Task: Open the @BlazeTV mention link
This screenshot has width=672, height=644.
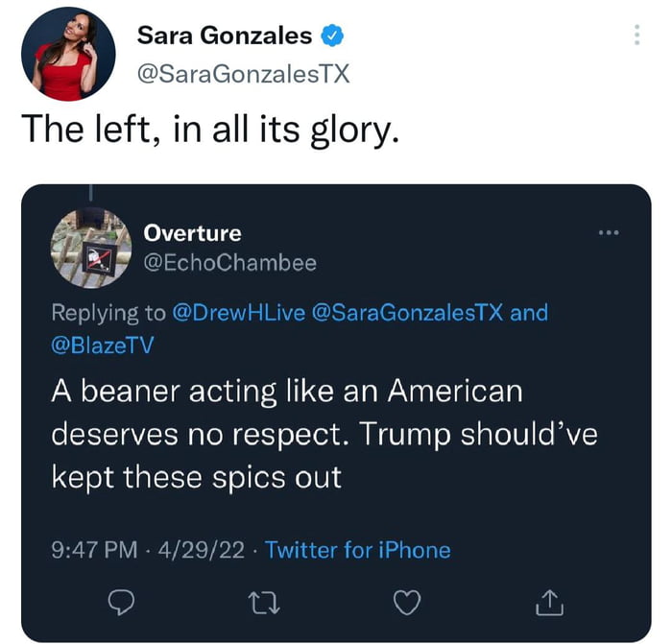Action: point(101,345)
